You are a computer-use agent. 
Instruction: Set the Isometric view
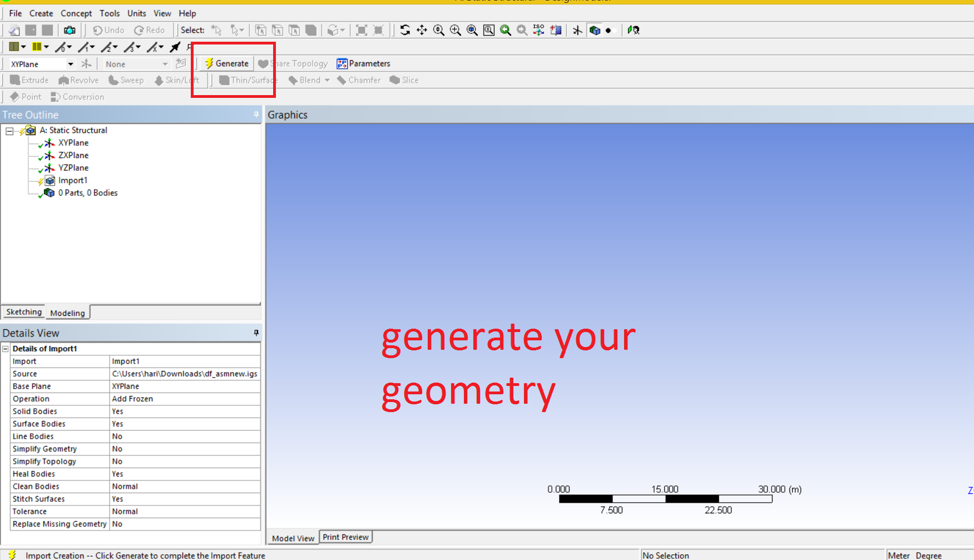pos(538,30)
